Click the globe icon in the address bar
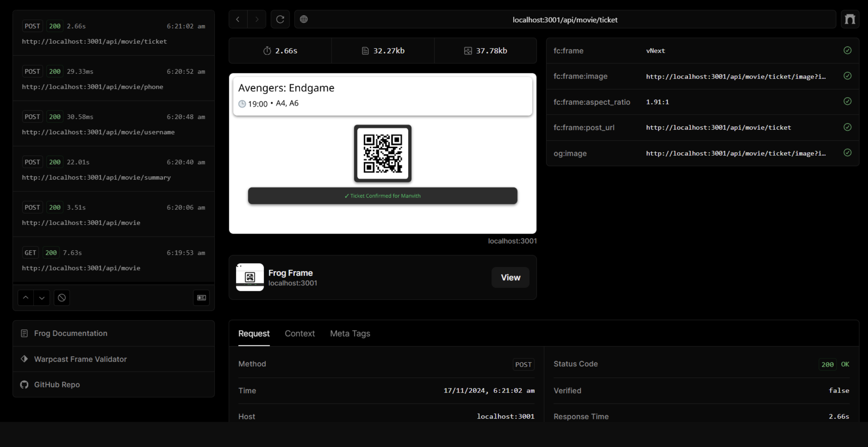868x447 pixels. (x=303, y=19)
